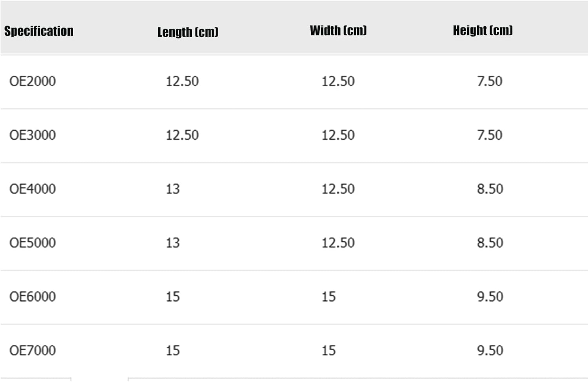This screenshot has height=382, width=588.
Task: Select the OE2000 specification cell
Action: point(33,81)
